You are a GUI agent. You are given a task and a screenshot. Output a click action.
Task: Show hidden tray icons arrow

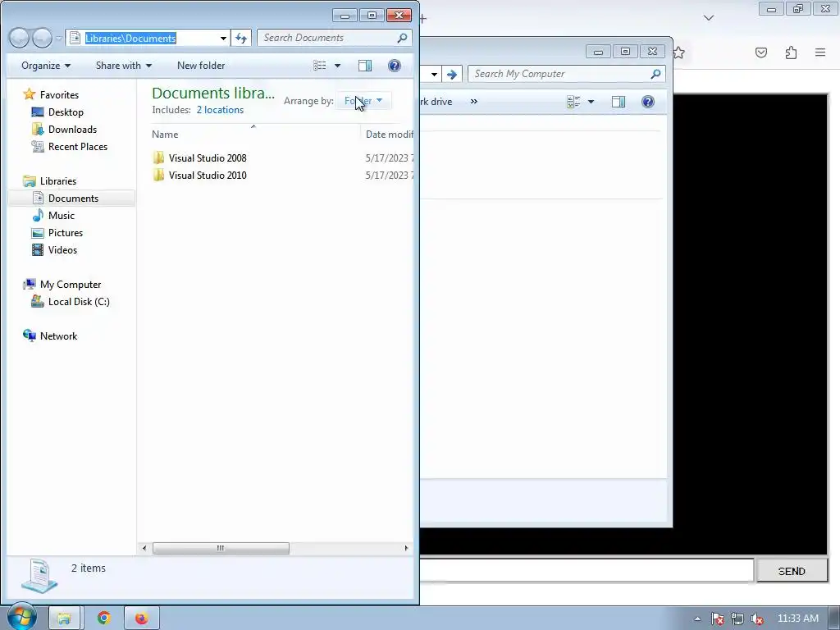point(697,619)
